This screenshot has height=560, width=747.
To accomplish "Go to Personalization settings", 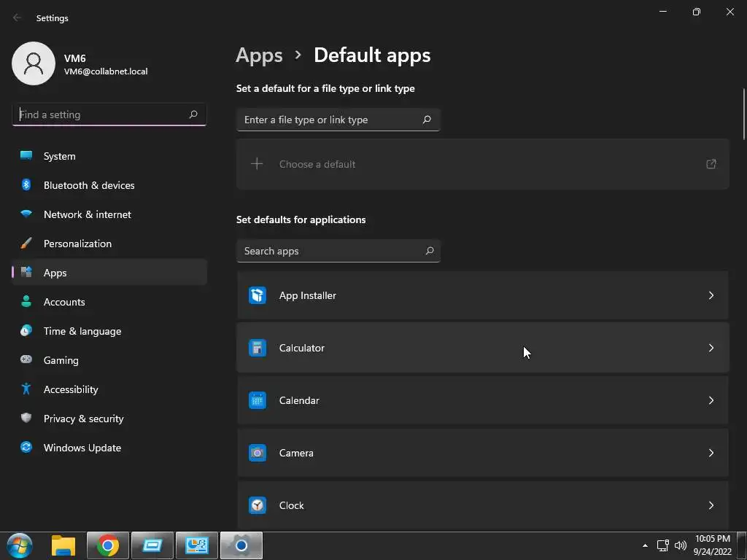I will [77, 244].
